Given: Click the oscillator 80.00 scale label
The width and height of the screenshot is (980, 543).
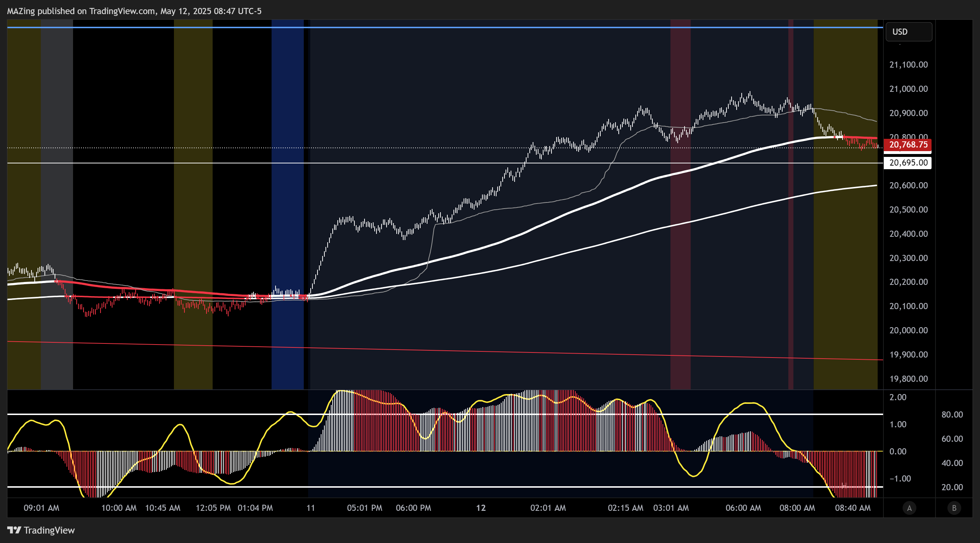Looking at the screenshot, I should (x=952, y=415).
